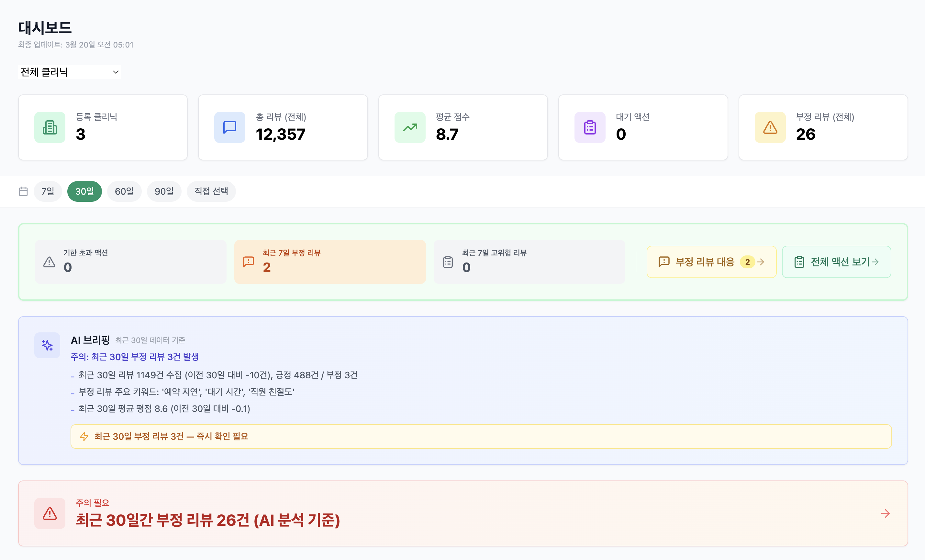Open the 직접 선택 custom date picker
Screen dimensions: 925x560
[211, 192]
